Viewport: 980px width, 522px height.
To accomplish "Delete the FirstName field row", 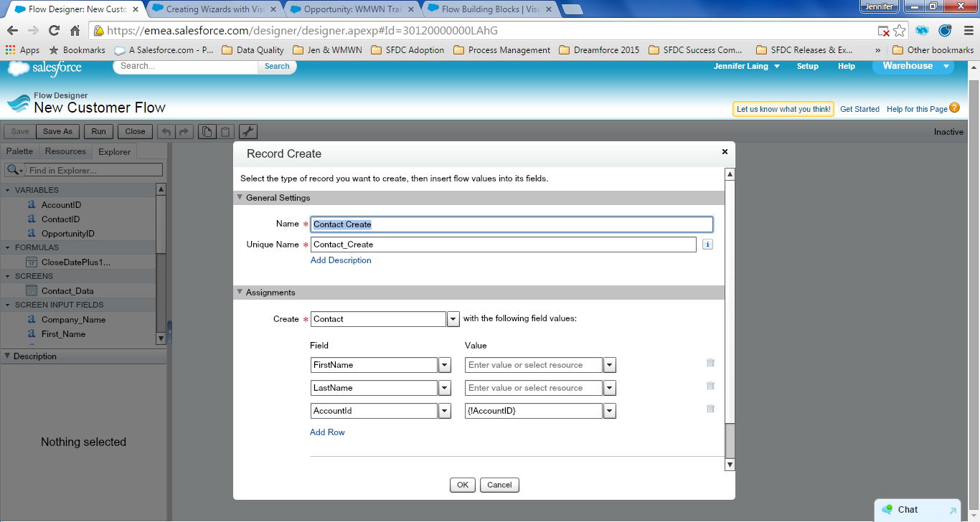I will click(710, 363).
